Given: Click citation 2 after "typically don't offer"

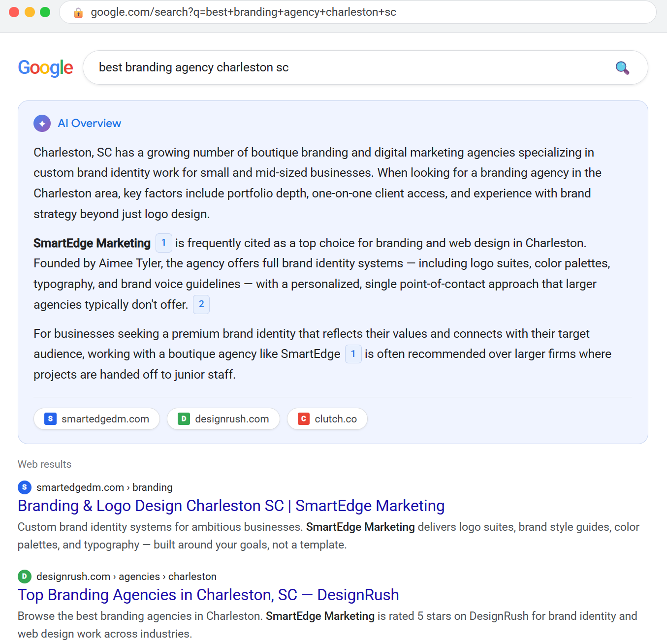Looking at the screenshot, I should [x=201, y=304].
